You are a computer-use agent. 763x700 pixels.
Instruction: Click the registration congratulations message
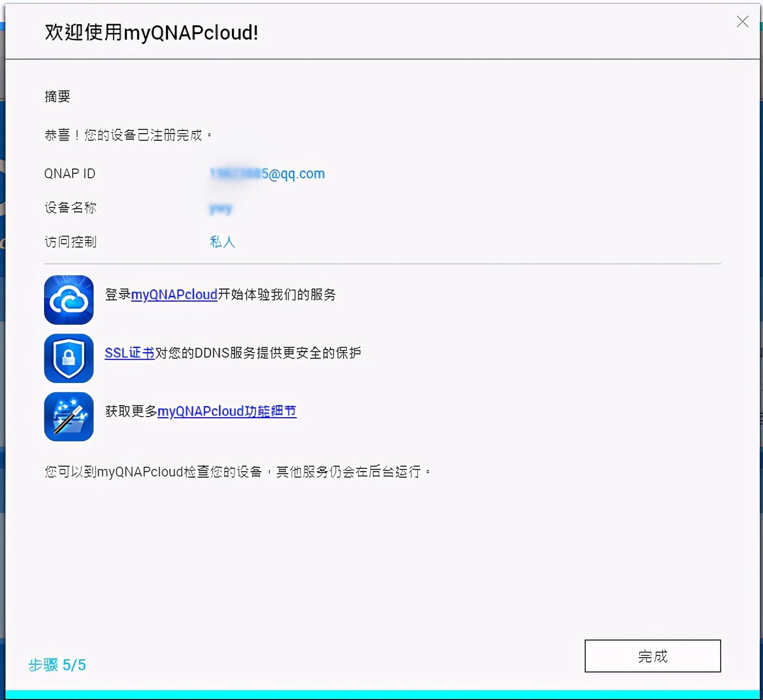(x=129, y=135)
